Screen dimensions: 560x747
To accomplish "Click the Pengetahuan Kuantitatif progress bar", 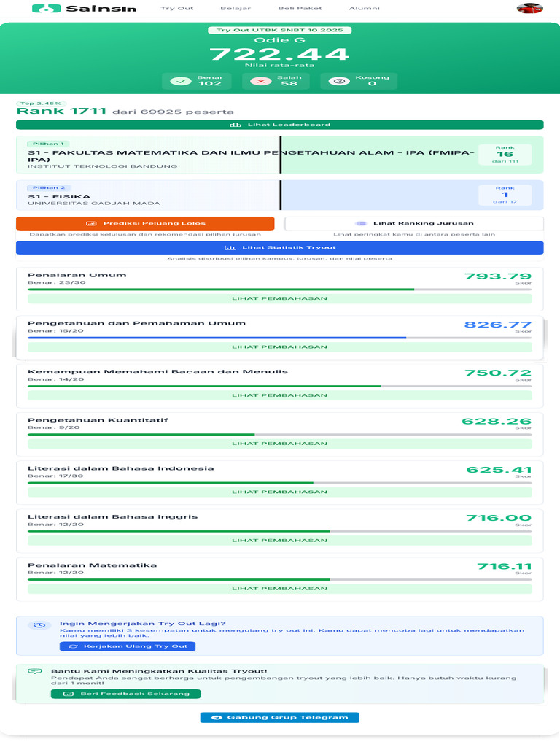I will click(x=279, y=435).
